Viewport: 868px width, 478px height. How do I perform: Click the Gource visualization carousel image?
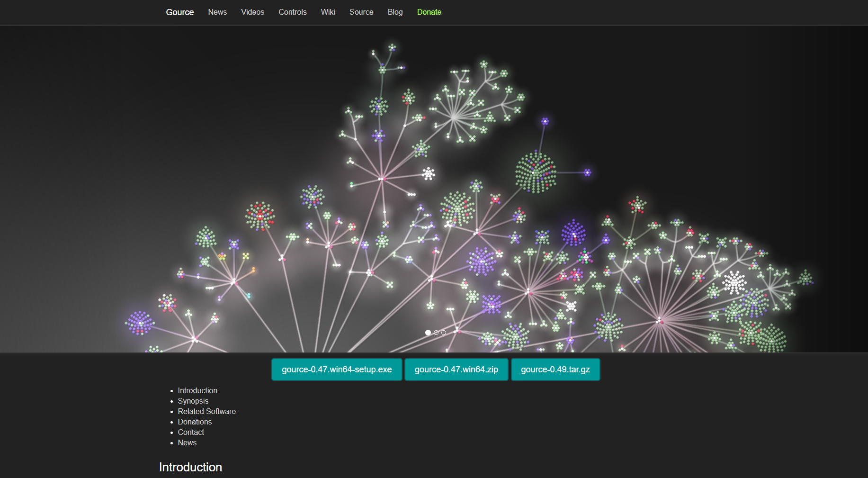click(x=434, y=189)
